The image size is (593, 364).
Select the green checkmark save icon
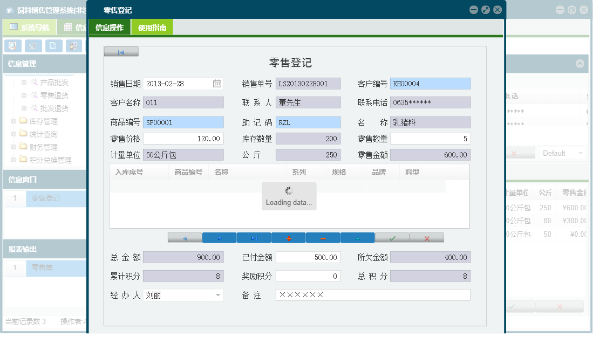[x=392, y=237]
